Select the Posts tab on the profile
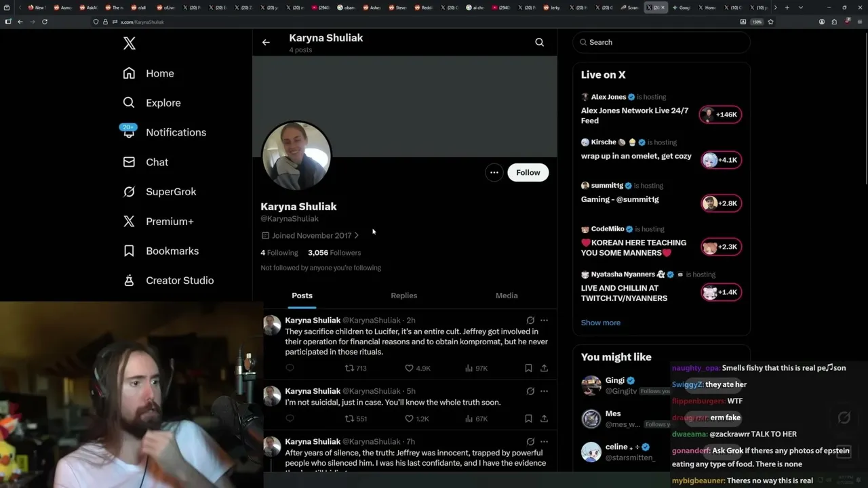 tap(302, 296)
